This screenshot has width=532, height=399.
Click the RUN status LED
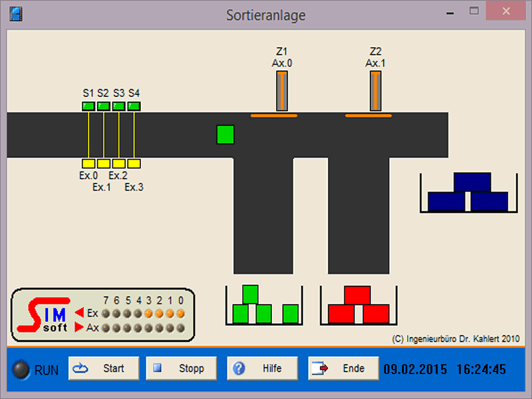pyautogui.click(x=23, y=369)
